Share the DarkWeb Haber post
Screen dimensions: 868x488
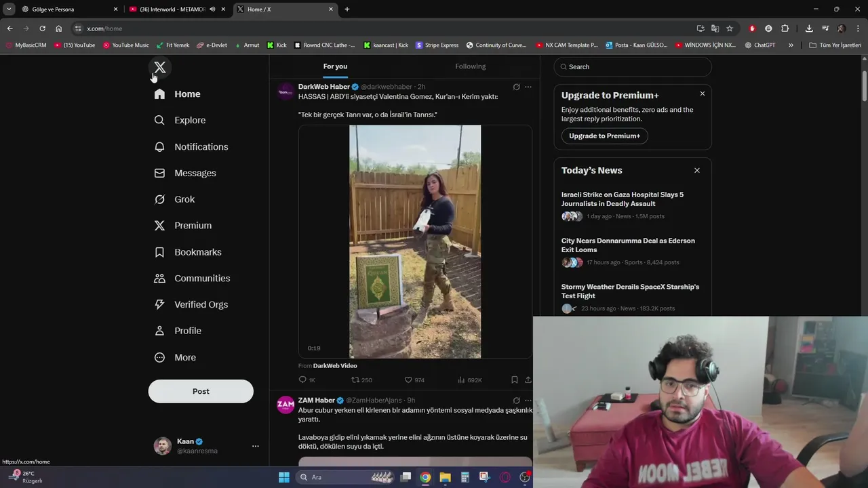(x=528, y=380)
